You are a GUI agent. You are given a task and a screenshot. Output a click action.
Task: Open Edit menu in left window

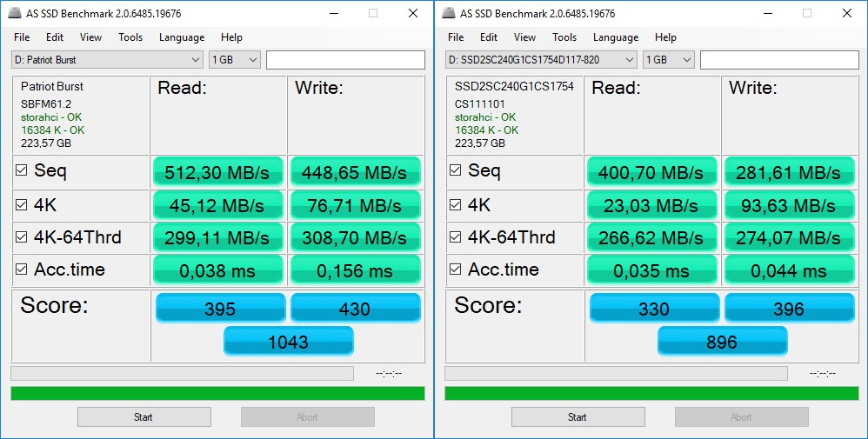coord(55,37)
